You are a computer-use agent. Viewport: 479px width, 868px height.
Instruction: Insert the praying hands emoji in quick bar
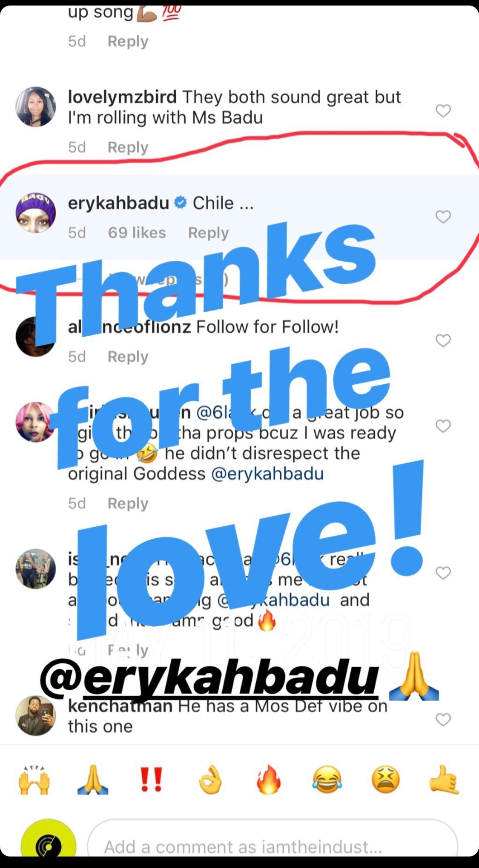click(93, 780)
